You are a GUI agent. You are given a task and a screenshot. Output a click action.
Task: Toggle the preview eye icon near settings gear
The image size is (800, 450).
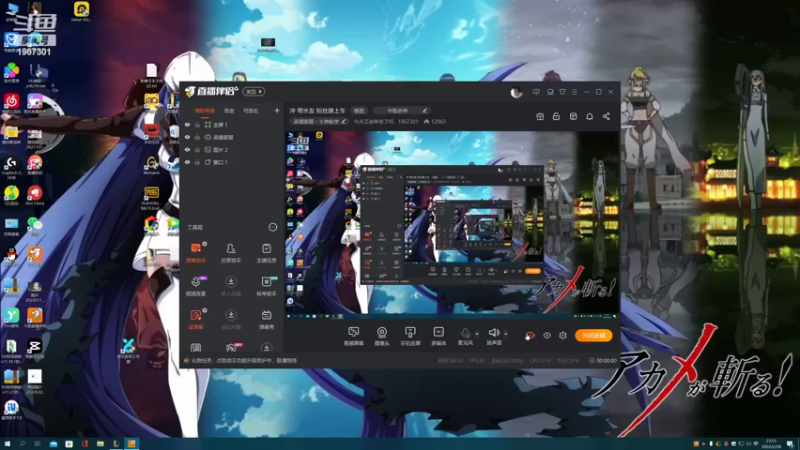pyautogui.click(x=546, y=335)
